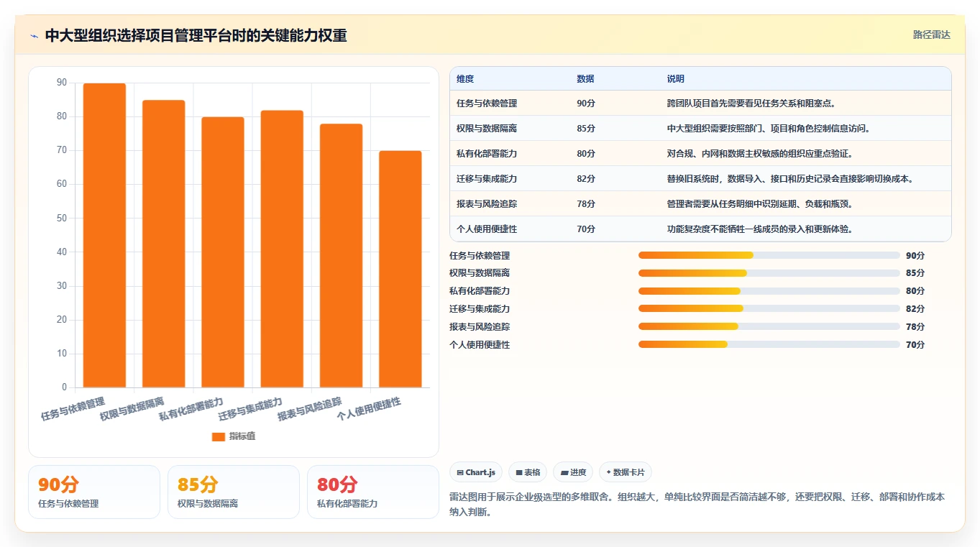This screenshot has height=547, width=980.
Task: Click the x-axis label 任务与依赖管理
Action: (x=73, y=408)
